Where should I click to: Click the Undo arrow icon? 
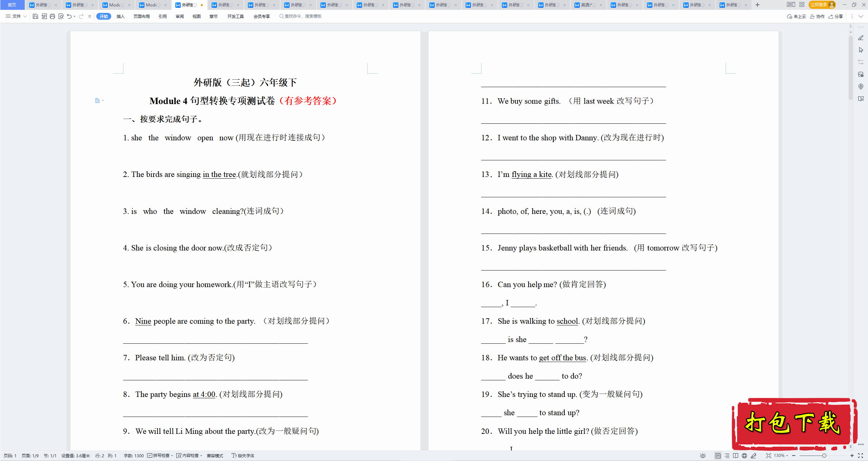(x=69, y=16)
